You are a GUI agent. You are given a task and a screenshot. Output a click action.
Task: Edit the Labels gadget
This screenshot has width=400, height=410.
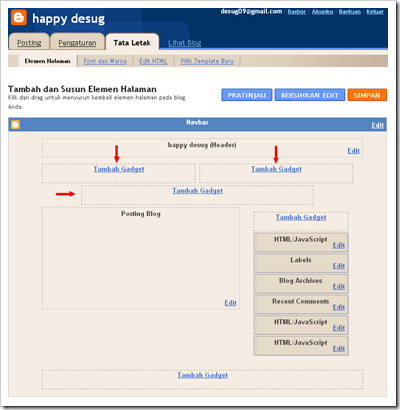pyautogui.click(x=339, y=266)
